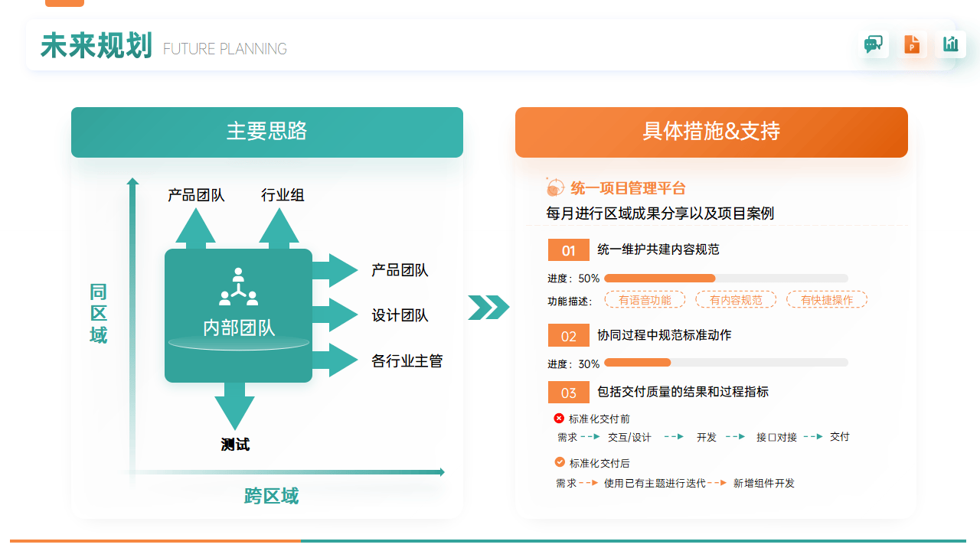
Task: Click the orange icon beside 统一项目管理平台
Action: [555, 187]
